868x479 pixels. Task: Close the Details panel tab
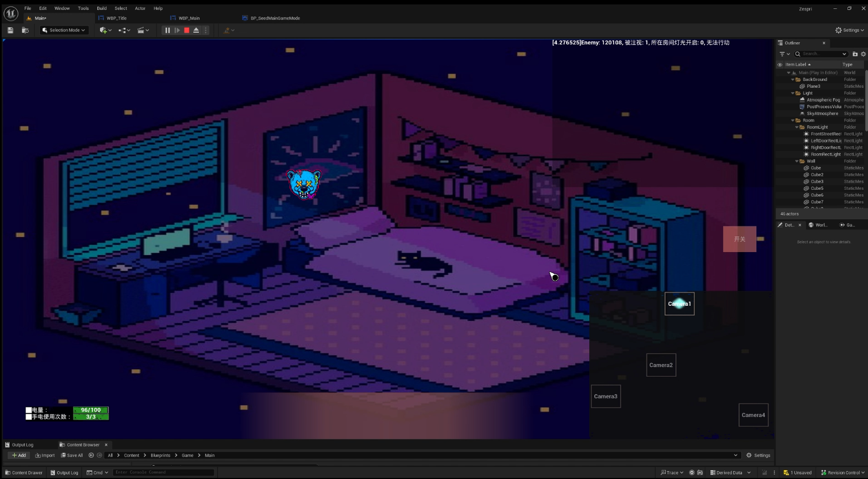tap(800, 225)
